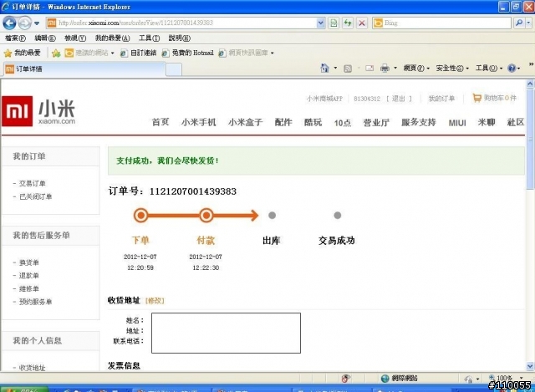Select 换货单 in the sidebar

29,262
